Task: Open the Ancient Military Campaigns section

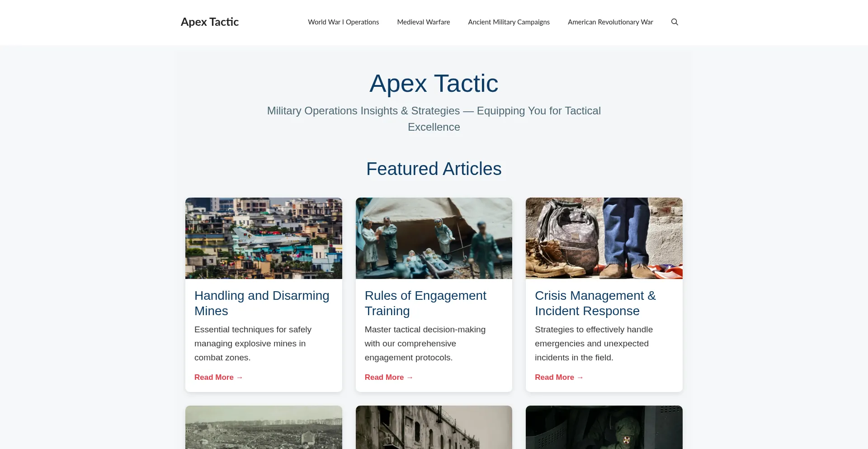Action: pos(509,22)
